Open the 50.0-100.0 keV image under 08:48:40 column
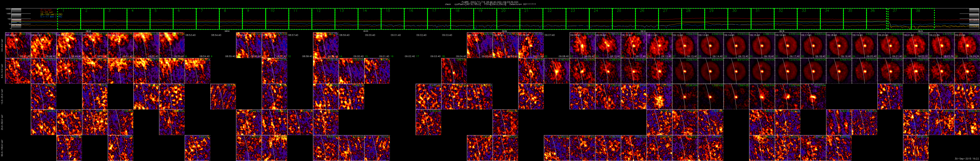 click(x=69, y=148)
